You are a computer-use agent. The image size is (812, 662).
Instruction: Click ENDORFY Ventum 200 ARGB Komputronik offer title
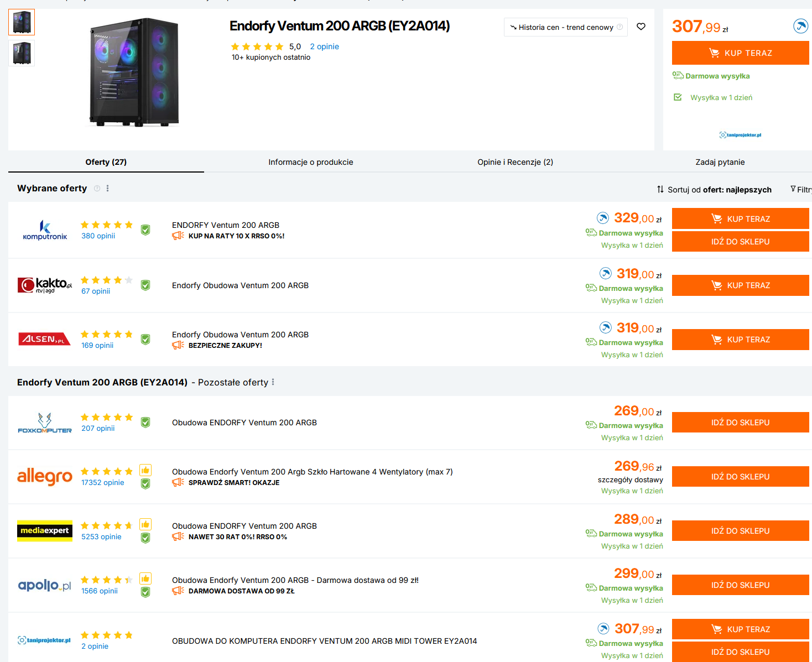[226, 225]
